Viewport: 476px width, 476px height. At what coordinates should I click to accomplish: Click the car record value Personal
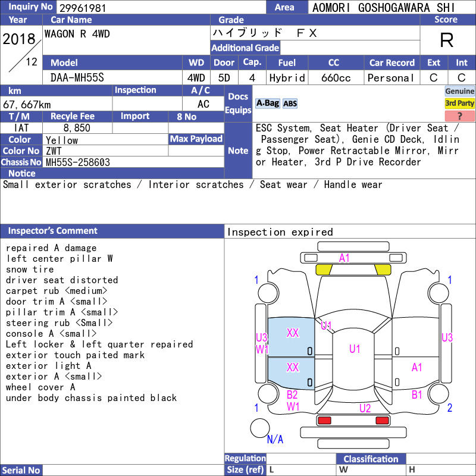click(x=391, y=78)
